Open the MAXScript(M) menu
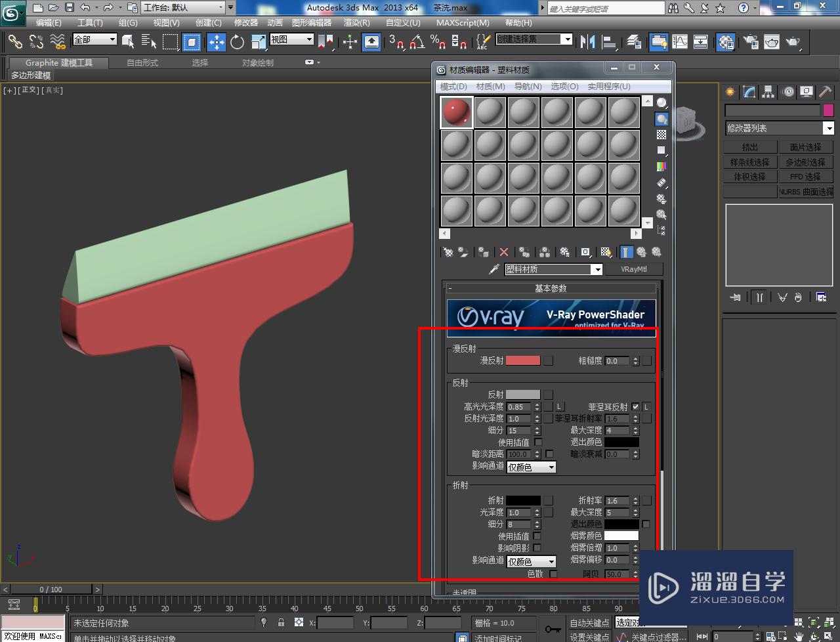 [x=463, y=22]
